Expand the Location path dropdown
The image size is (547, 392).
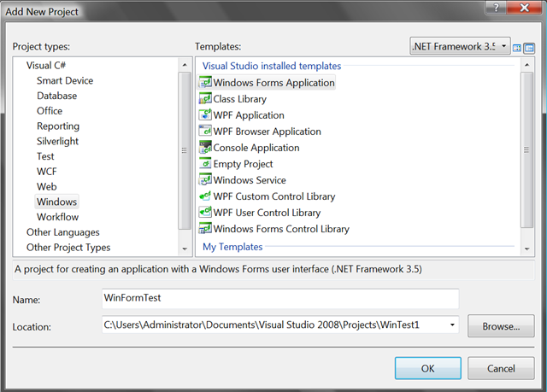click(451, 325)
